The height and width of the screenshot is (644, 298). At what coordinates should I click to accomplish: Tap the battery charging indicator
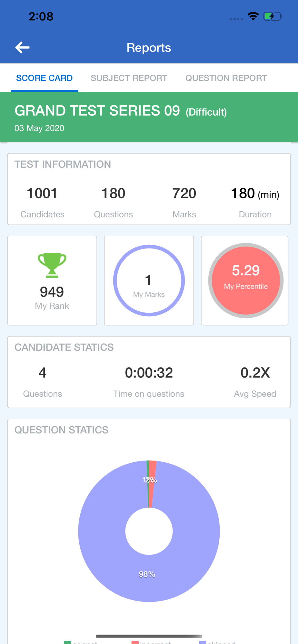(x=273, y=16)
